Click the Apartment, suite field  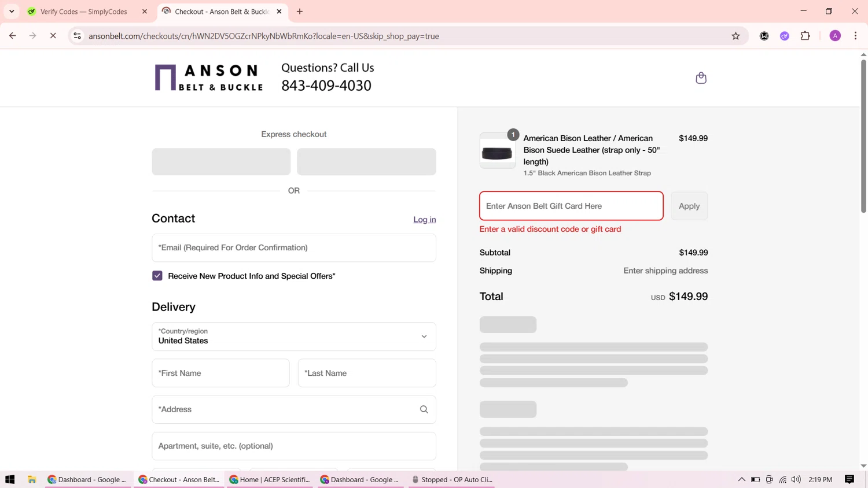[x=294, y=446]
